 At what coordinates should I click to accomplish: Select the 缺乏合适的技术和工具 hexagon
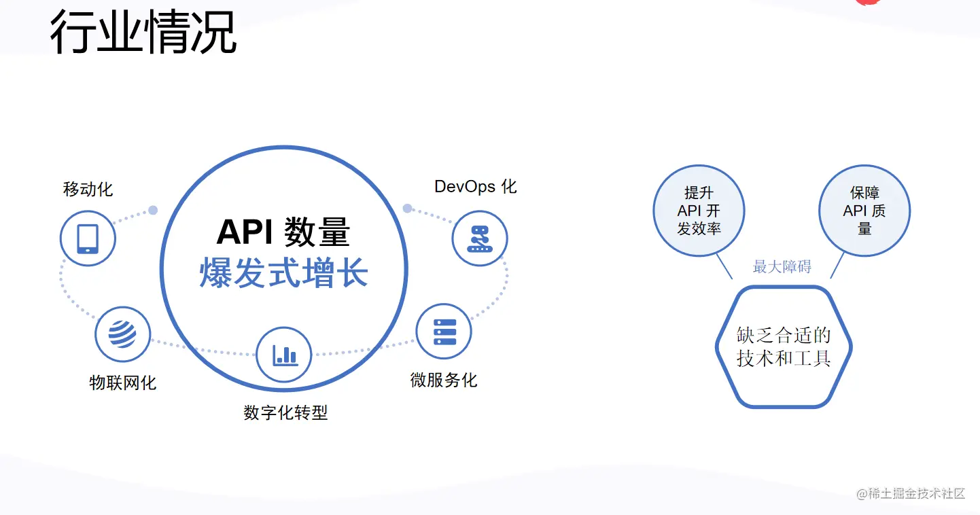[784, 347]
